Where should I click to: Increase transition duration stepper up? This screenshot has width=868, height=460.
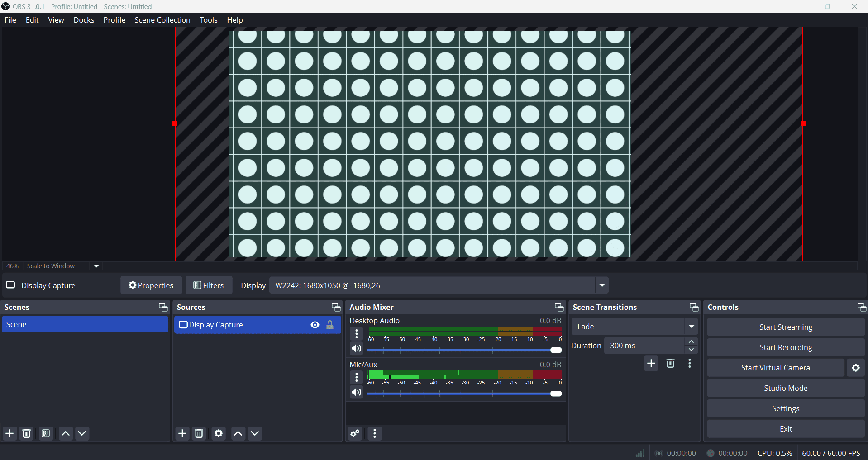(692, 341)
